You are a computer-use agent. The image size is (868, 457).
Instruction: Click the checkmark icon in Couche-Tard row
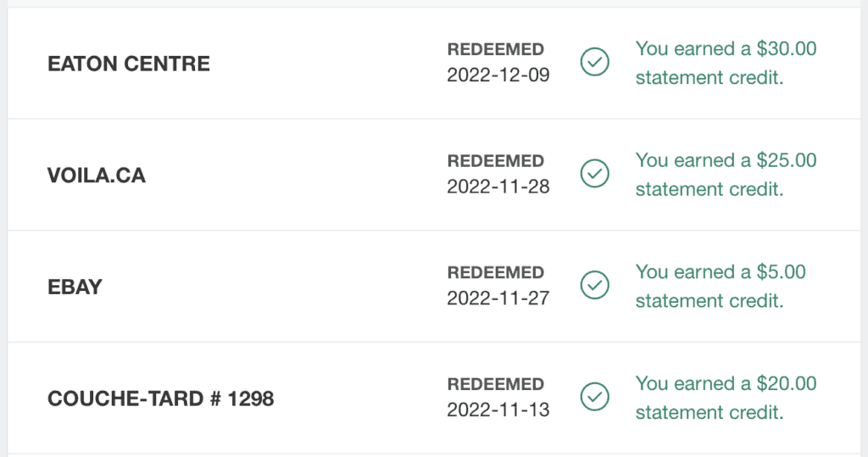[595, 397]
